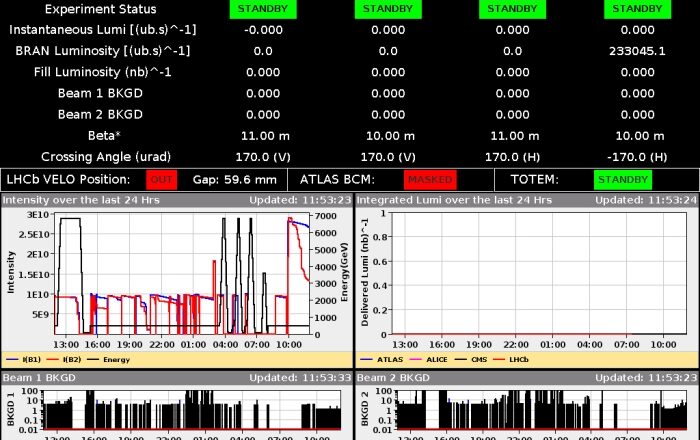Click the Beam 2 BKGD table row label

point(100,114)
